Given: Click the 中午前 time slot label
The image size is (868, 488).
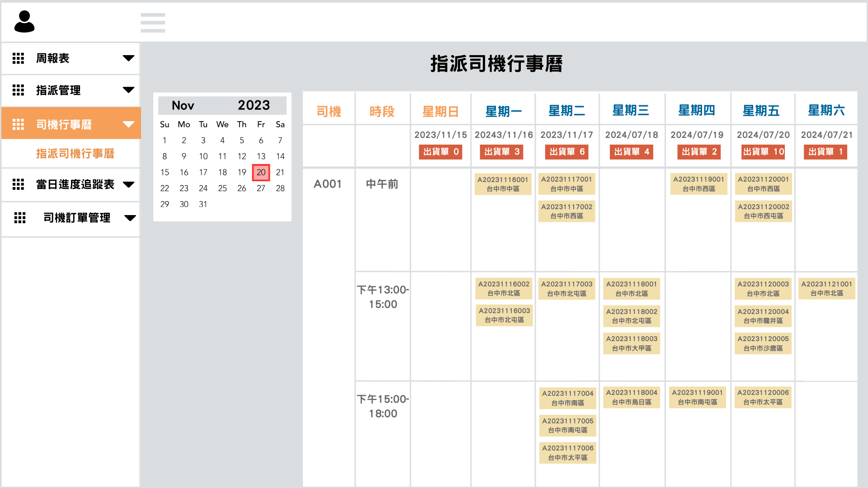Looking at the screenshot, I should click(382, 184).
